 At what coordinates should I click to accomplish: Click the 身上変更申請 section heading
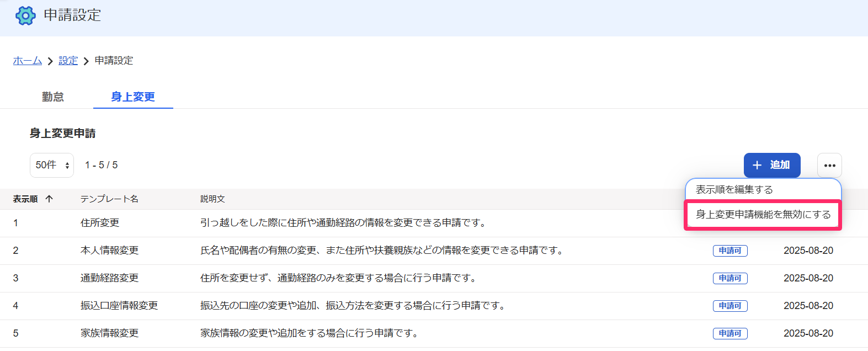point(62,133)
